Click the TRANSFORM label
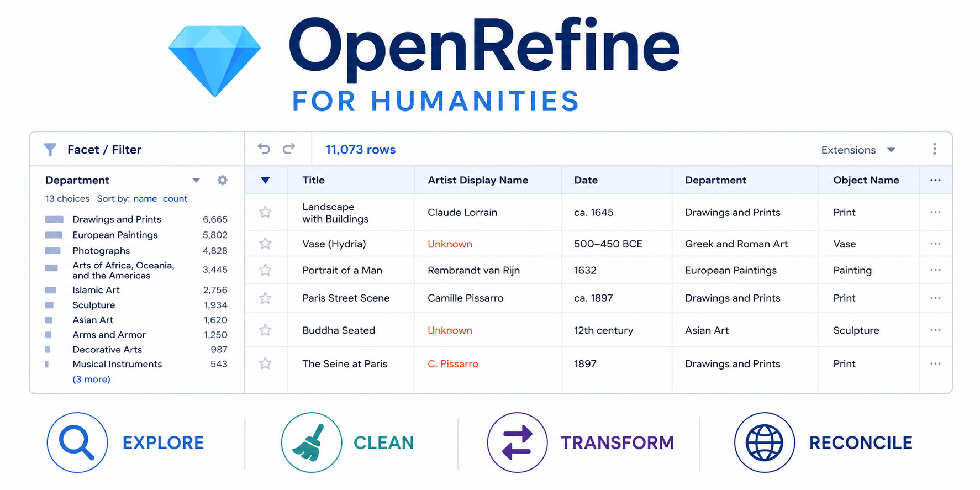Viewport: 980px width, 490px height. tap(618, 442)
